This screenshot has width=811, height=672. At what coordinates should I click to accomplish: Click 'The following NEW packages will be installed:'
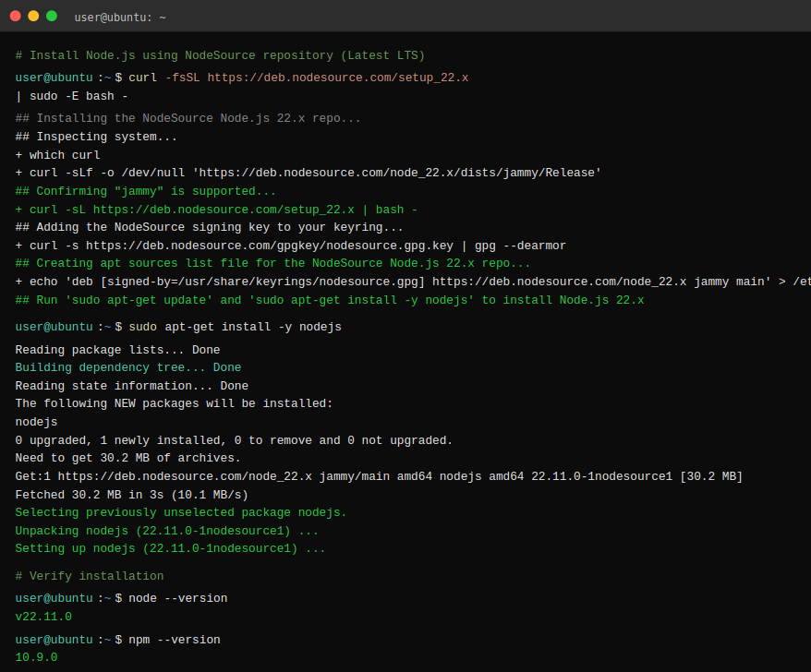pyautogui.click(x=174, y=403)
